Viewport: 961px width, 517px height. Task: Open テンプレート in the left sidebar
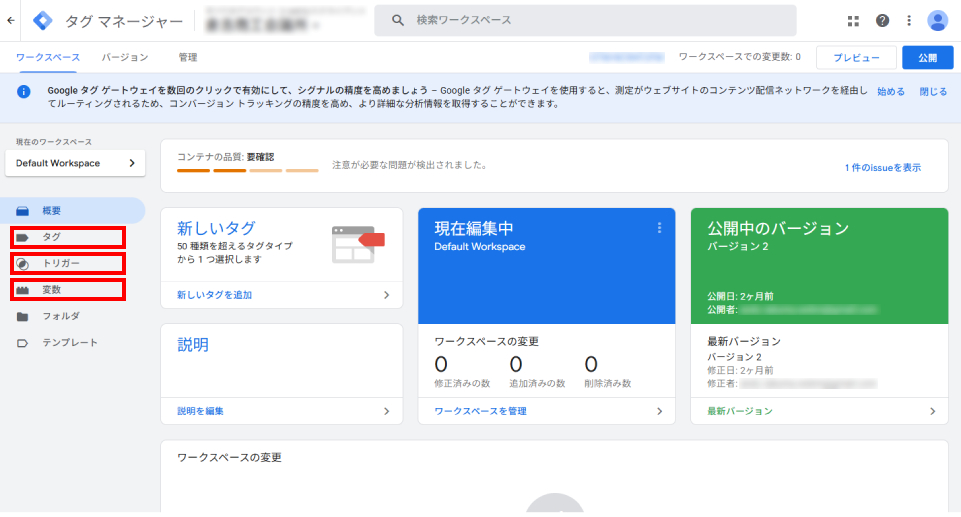[x=69, y=343]
